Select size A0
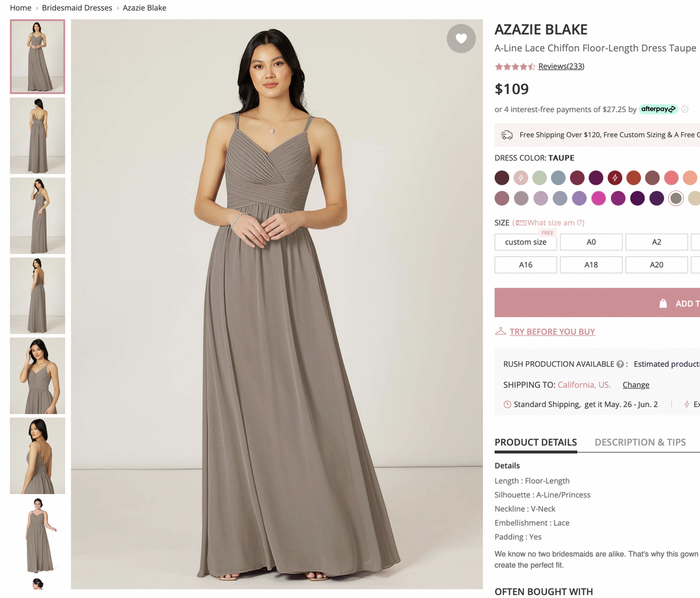 coord(591,242)
